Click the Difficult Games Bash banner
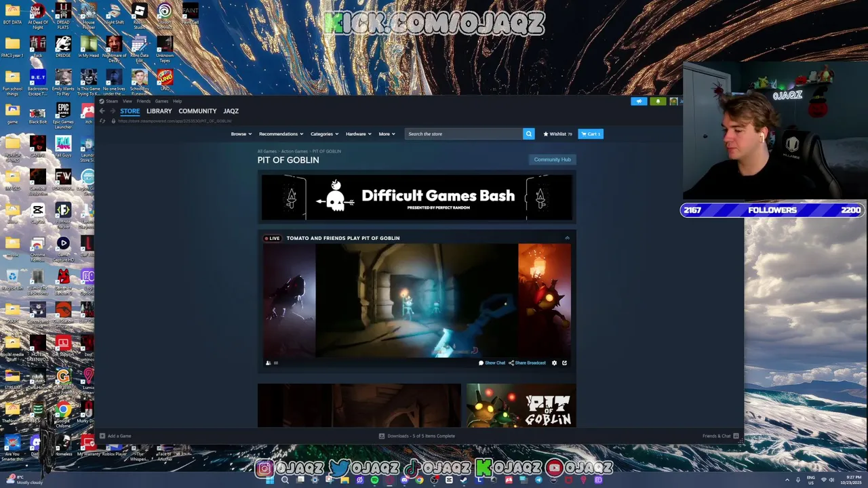 click(x=417, y=197)
